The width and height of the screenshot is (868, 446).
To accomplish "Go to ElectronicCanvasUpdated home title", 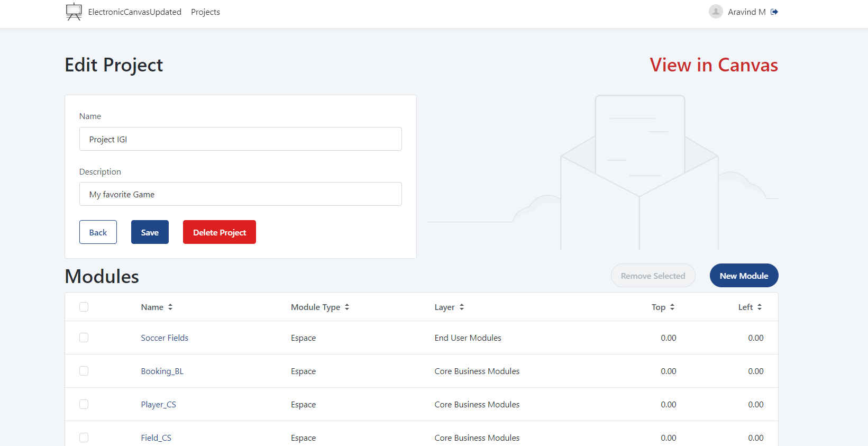I will pyautogui.click(x=134, y=12).
